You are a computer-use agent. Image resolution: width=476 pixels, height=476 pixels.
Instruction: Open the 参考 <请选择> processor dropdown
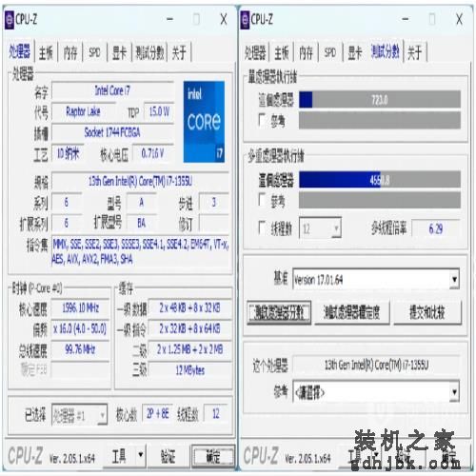[x=376, y=392]
